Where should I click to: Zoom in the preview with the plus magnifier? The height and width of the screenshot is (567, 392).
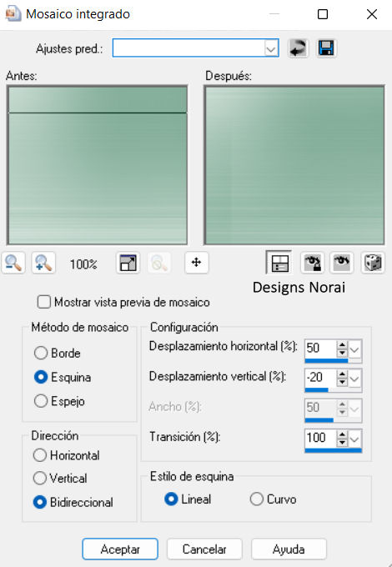(x=43, y=263)
